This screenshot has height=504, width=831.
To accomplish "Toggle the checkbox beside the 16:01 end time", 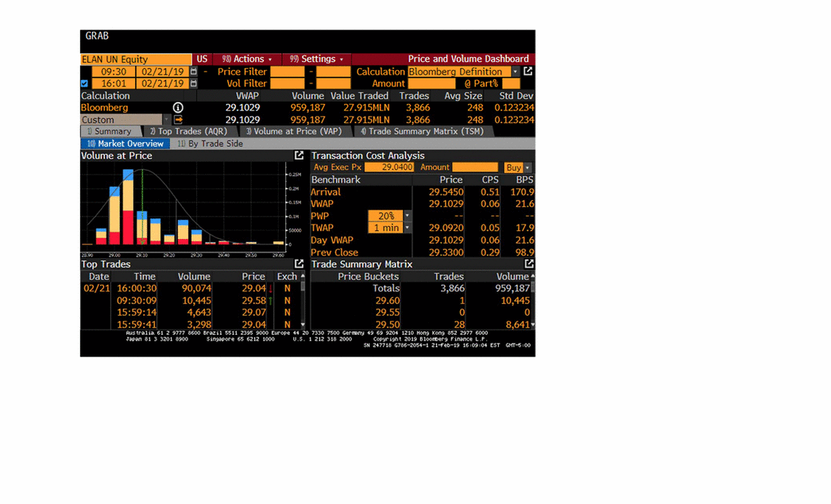I will click(85, 83).
